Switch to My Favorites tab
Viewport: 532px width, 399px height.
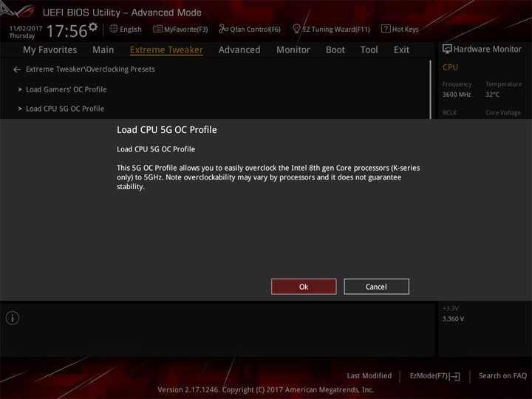[x=50, y=50]
